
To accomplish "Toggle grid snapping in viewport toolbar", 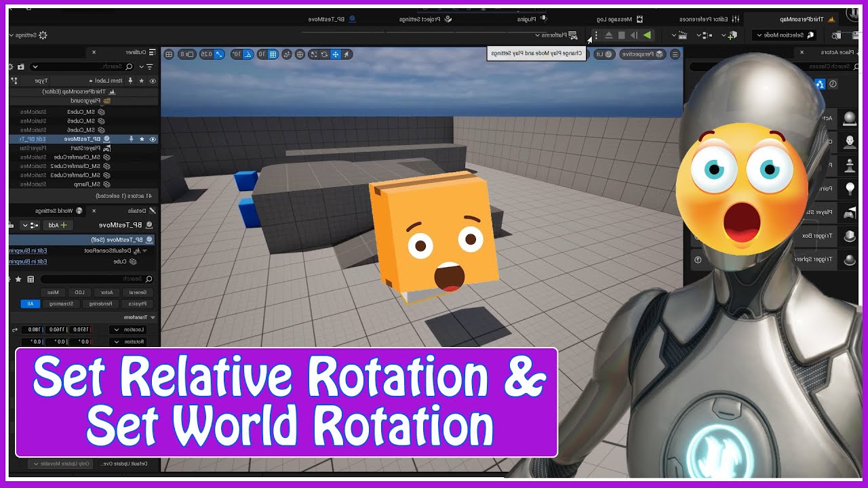I will (273, 54).
